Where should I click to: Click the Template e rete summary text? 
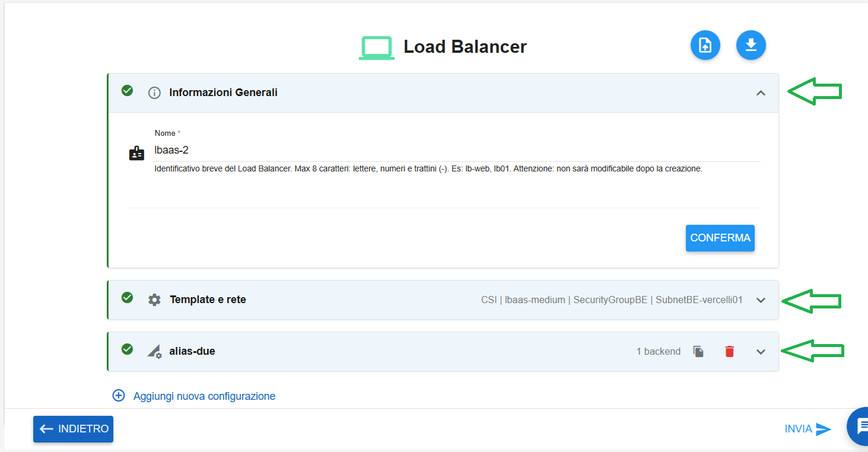[x=612, y=300]
